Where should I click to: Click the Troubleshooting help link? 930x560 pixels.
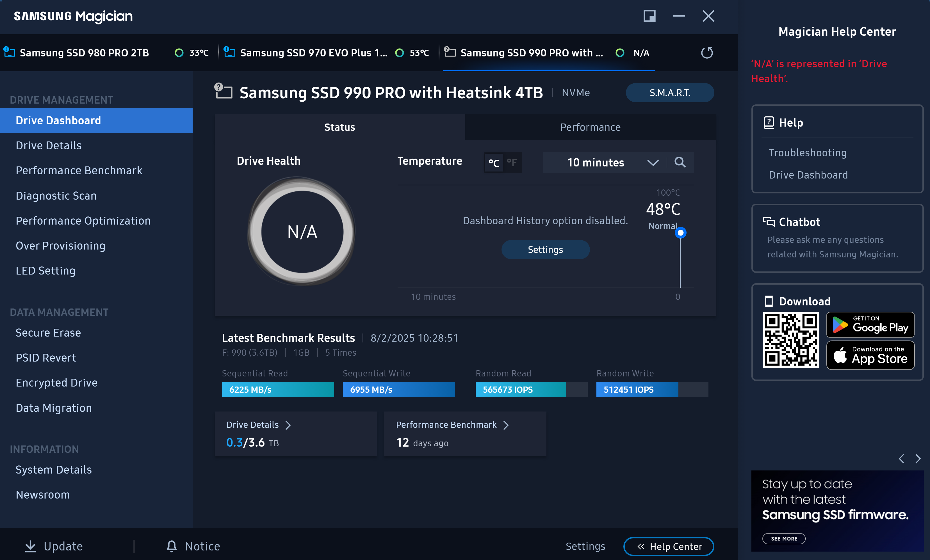(x=807, y=153)
